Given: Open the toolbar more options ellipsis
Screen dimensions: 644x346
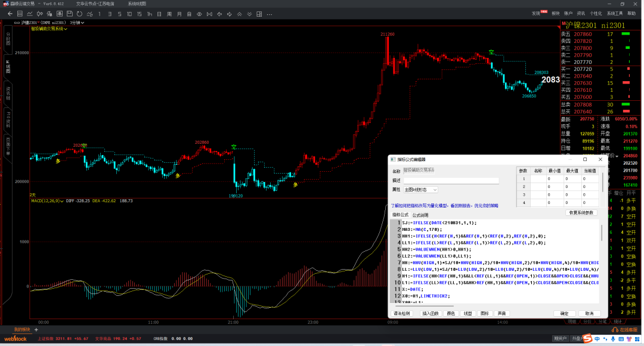Looking at the screenshot, I should pos(270,14).
